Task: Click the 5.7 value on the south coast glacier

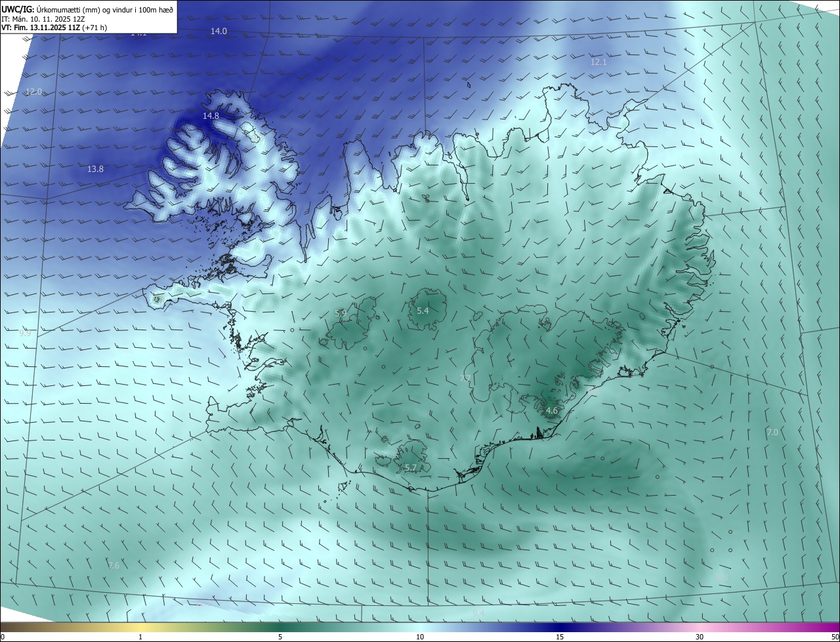Action: click(410, 467)
